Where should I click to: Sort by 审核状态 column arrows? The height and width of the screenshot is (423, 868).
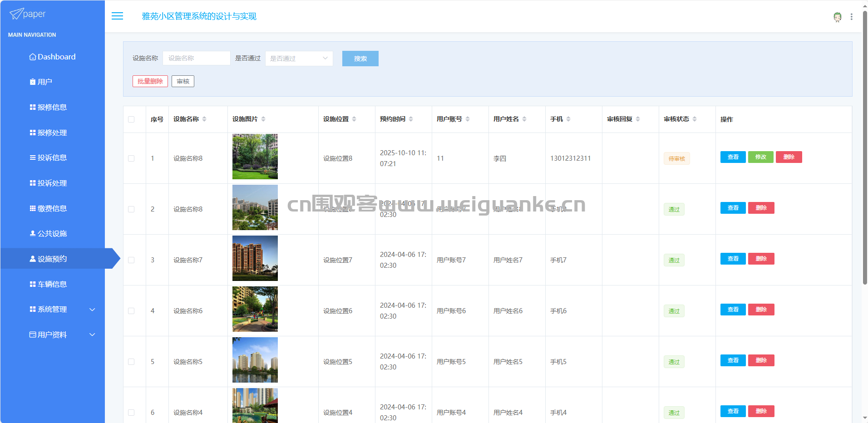click(x=695, y=119)
